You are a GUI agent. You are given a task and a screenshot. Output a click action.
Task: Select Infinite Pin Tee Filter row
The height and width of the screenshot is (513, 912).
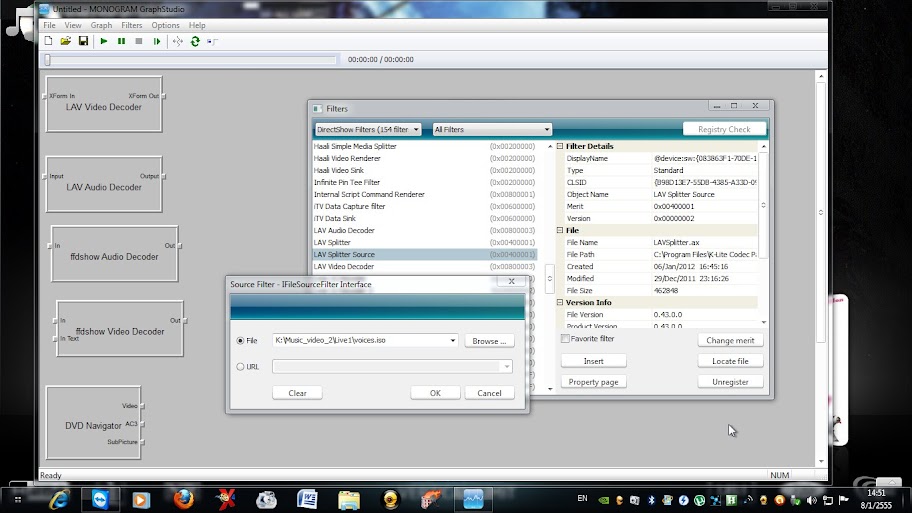pyautogui.click(x=424, y=183)
